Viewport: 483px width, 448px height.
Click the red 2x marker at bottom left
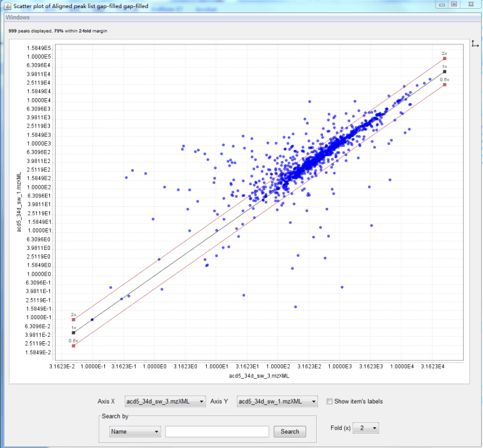coord(73,319)
